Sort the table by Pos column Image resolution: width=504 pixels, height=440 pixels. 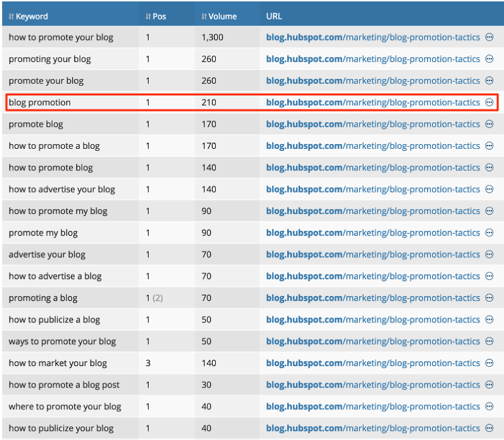pos(156,17)
